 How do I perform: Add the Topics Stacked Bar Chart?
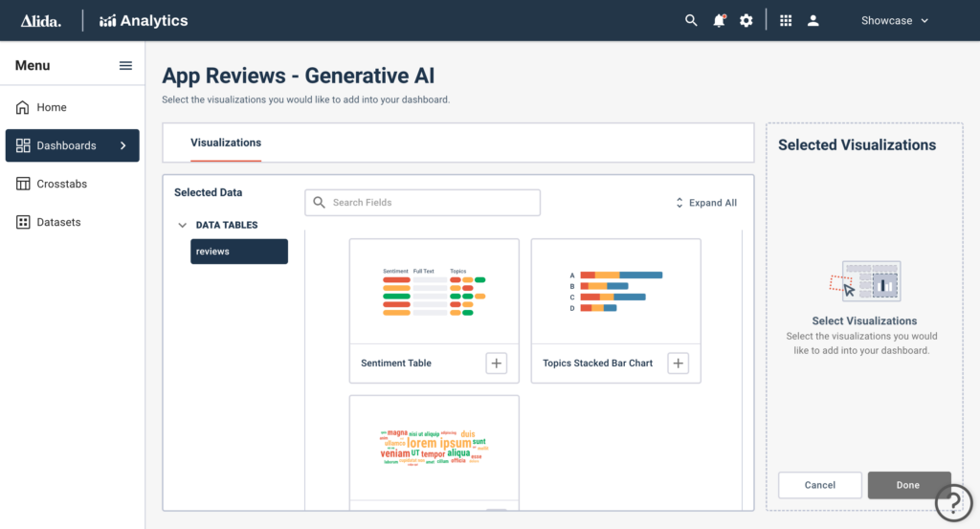pos(679,363)
